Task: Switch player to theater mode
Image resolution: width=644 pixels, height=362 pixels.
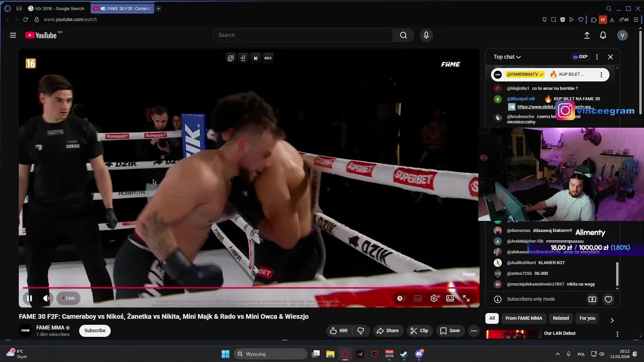Action: coord(450,298)
